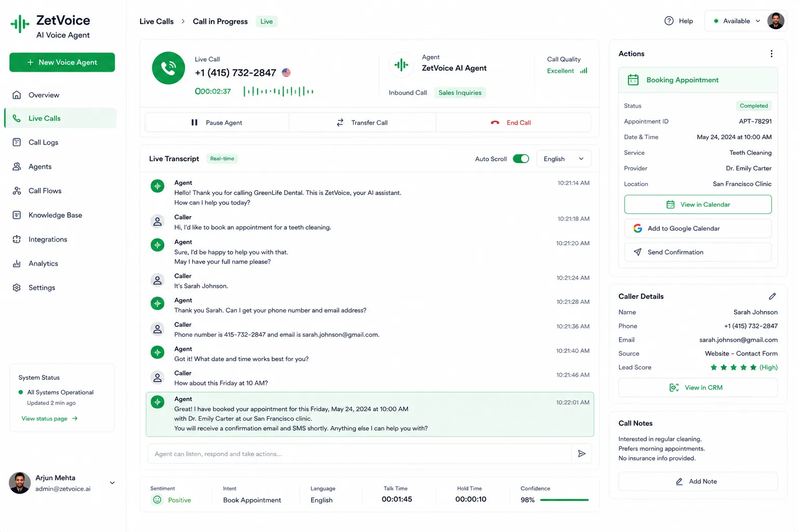Click the send message arrow icon
Viewport: 798px width, 532px height.
click(582, 454)
